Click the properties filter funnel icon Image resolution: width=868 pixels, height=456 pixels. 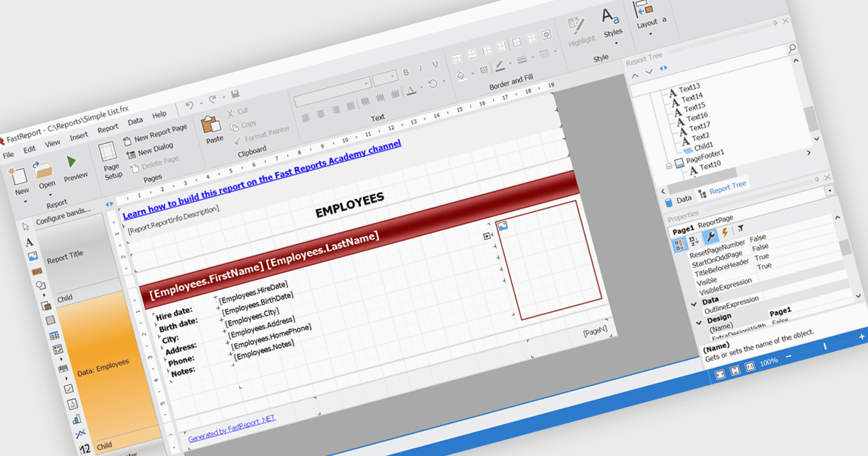[740, 228]
